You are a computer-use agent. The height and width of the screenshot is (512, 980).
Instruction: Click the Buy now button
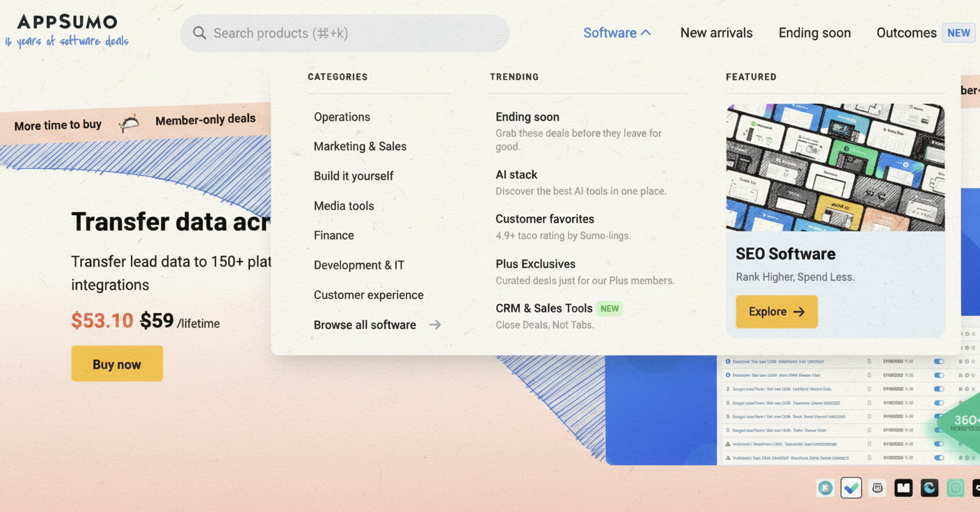pyautogui.click(x=117, y=364)
